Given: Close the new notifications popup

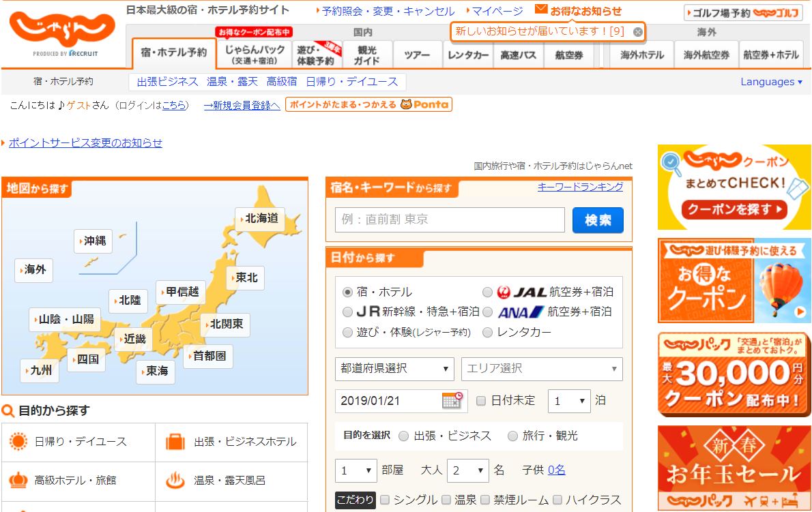Looking at the screenshot, I should [x=637, y=31].
